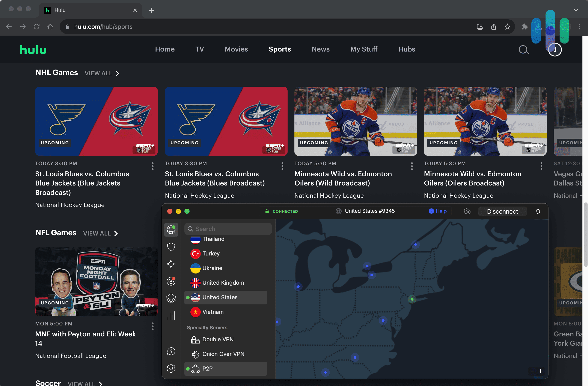This screenshot has height=386, width=588.
Task: Search for a VPN server location
Action: coord(228,229)
